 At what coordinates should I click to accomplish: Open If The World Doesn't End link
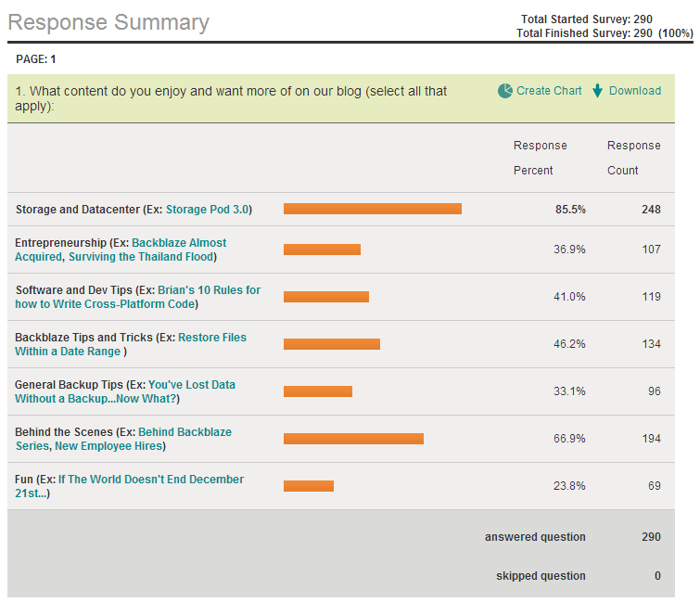click(150, 480)
